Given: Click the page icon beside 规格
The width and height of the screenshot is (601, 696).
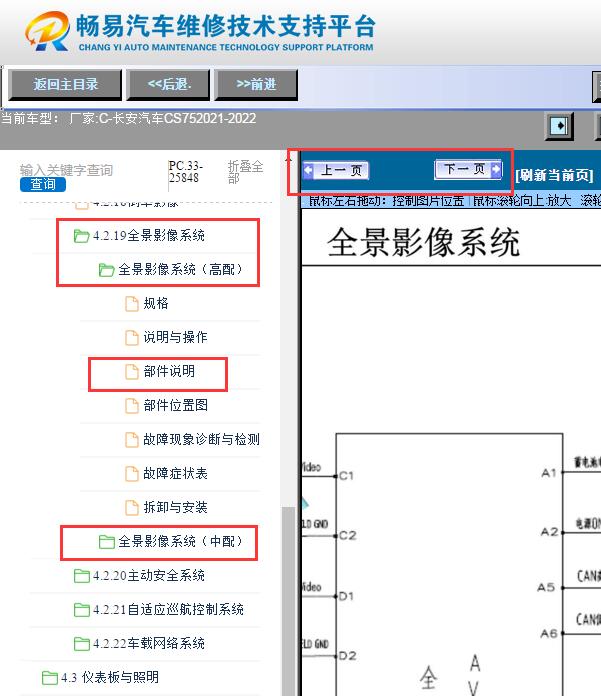Looking at the screenshot, I should click(132, 304).
